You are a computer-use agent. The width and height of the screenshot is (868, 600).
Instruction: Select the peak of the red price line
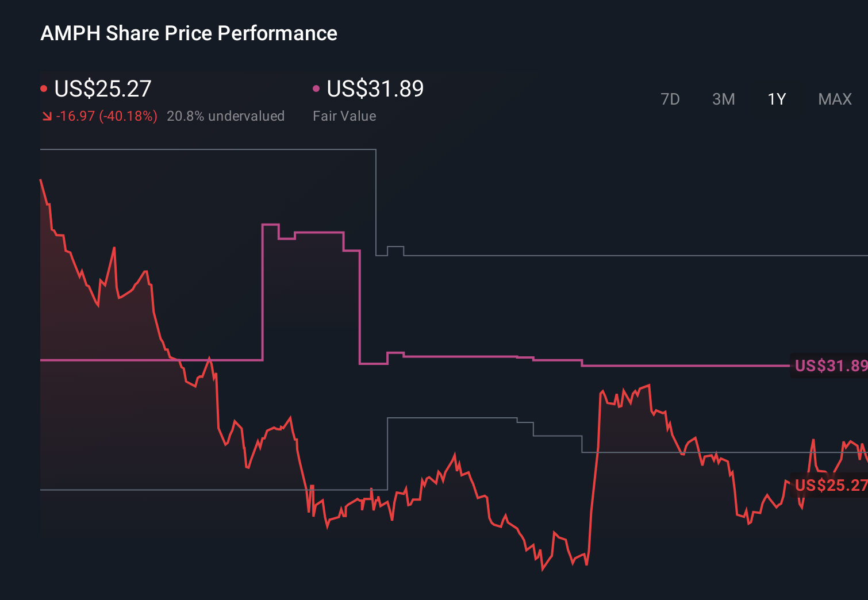pos(40,179)
